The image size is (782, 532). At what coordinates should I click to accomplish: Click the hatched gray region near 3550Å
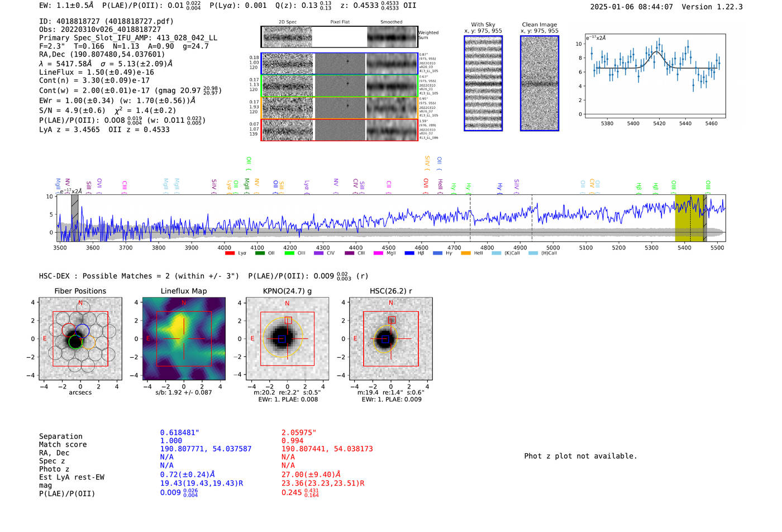(75, 218)
